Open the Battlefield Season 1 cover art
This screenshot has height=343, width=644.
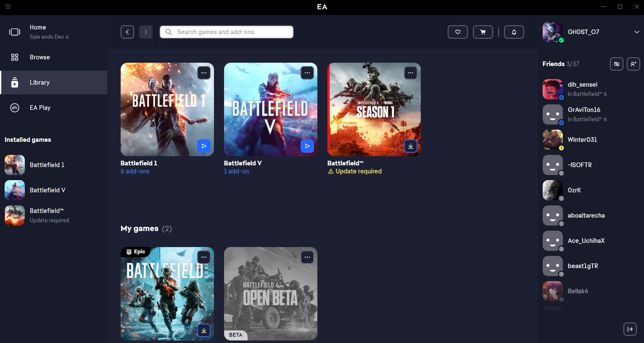point(374,109)
